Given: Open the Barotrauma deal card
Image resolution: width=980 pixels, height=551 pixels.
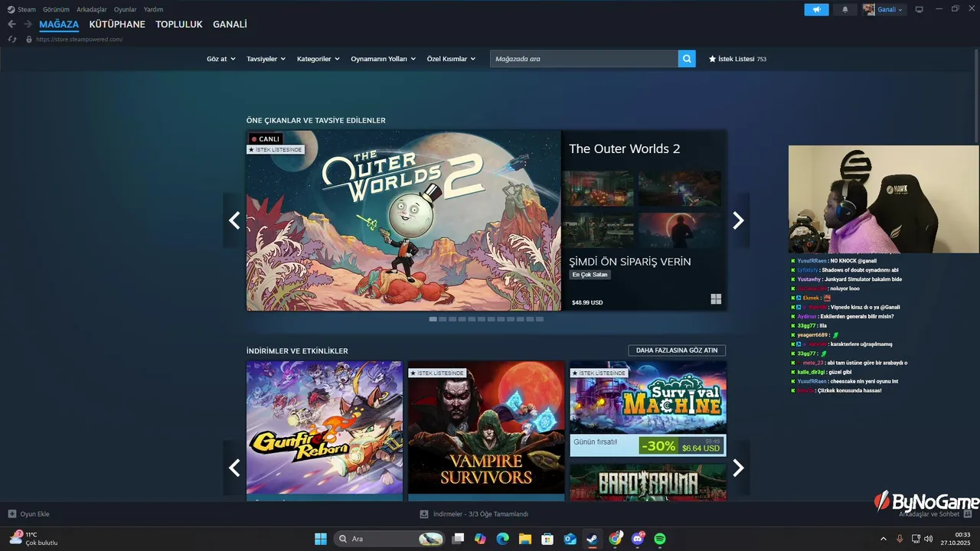Looking at the screenshot, I should [x=648, y=482].
